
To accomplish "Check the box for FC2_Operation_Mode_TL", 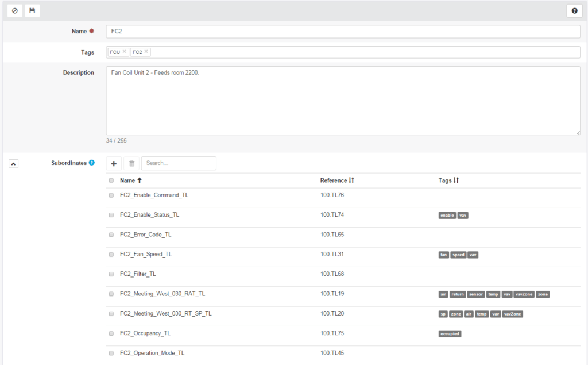I will click(111, 353).
